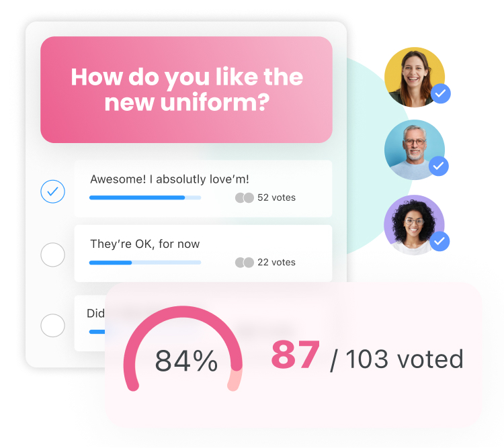The image size is (504, 448).
Task: Select the They're OK radio button
Action: click(x=53, y=255)
